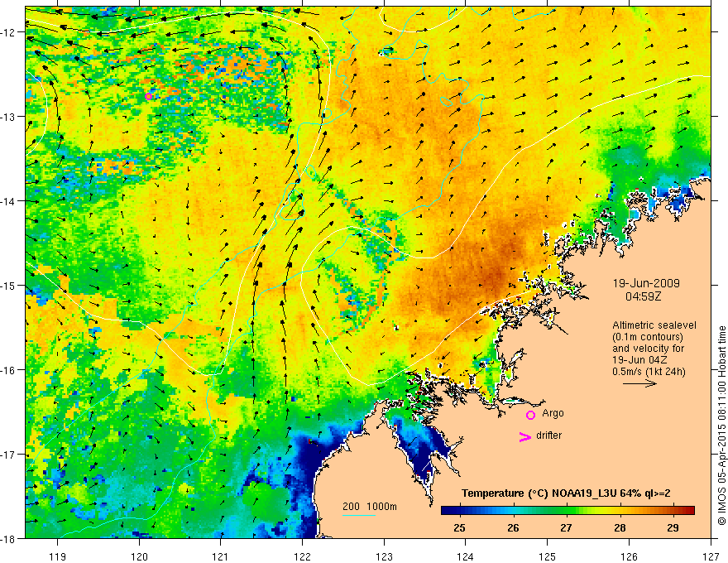
Task: Click the longitude axis label 126
Action: point(629,556)
